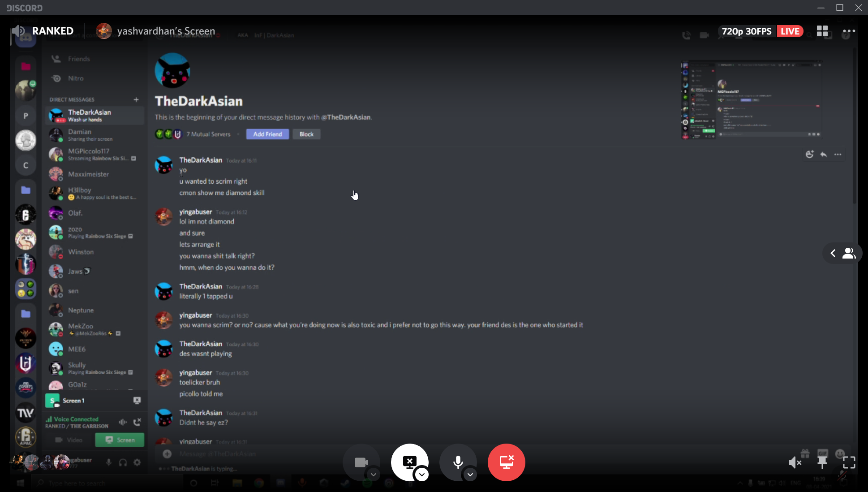Stop watching the stream with red button
Screen dimensions: 868x492
coord(506,462)
